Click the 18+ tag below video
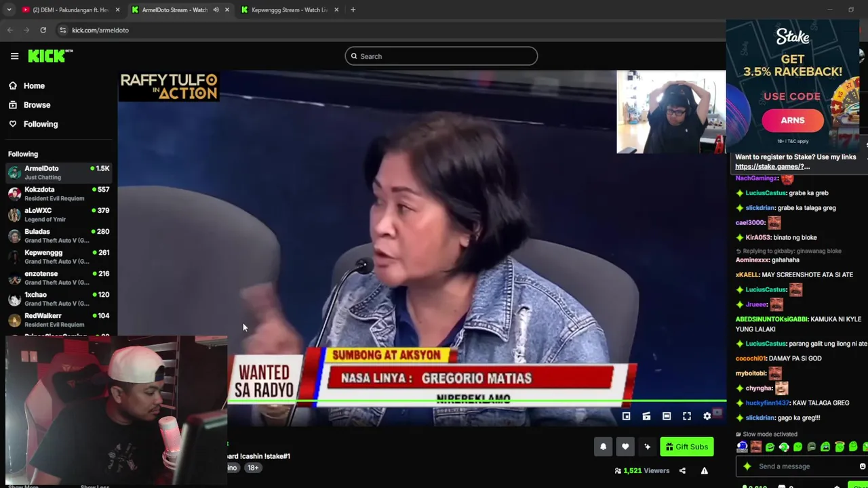This screenshot has height=488, width=868. [x=253, y=468]
